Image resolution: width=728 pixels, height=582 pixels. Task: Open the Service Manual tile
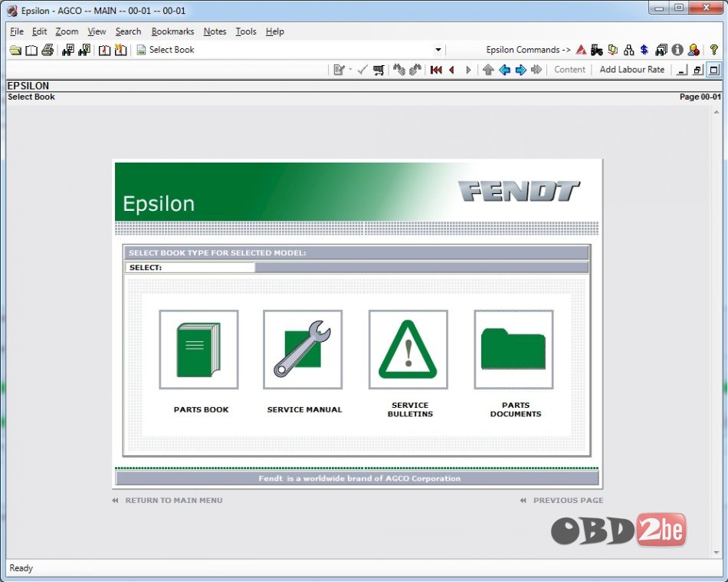[303, 350]
